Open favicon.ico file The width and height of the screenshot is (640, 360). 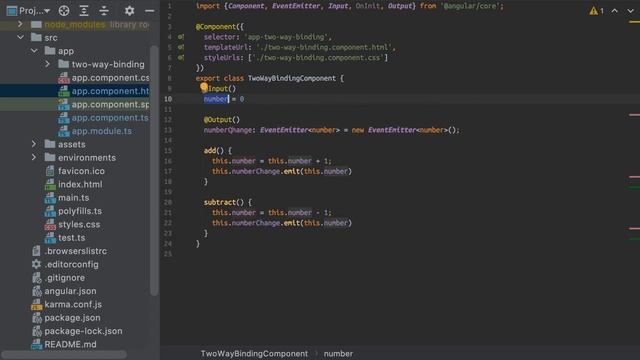coord(81,171)
